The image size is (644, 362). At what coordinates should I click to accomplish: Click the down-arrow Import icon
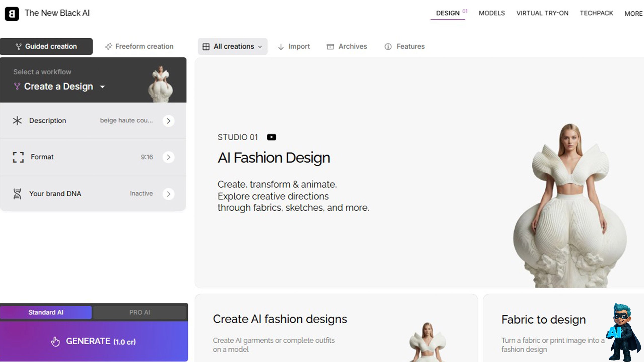281,47
